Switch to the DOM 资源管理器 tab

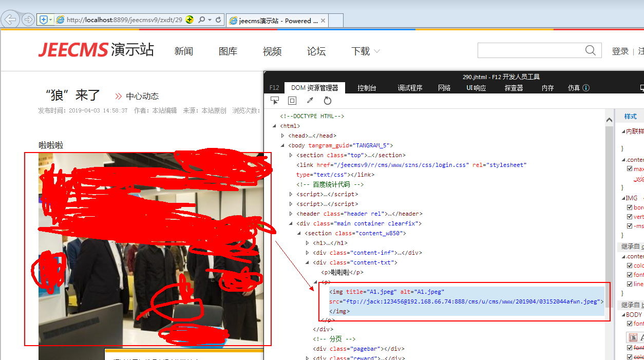314,88
